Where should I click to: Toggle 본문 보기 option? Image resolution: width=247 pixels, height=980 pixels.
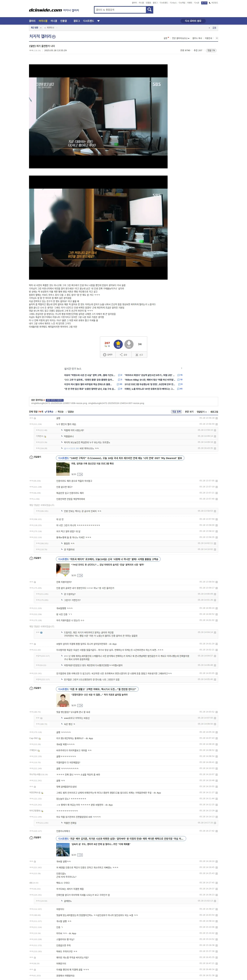(189, 412)
